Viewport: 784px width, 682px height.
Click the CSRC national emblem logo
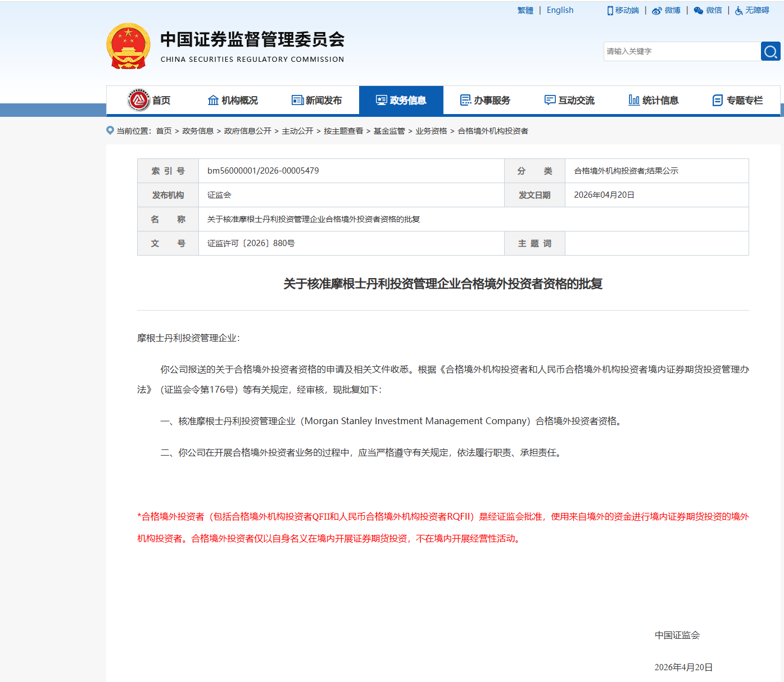(129, 46)
